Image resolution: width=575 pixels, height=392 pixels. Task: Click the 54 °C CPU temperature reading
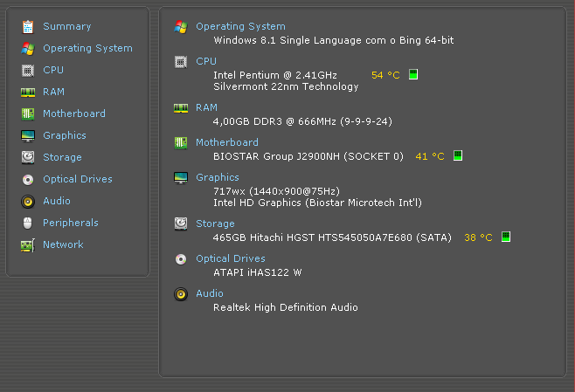(x=385, y=75)
